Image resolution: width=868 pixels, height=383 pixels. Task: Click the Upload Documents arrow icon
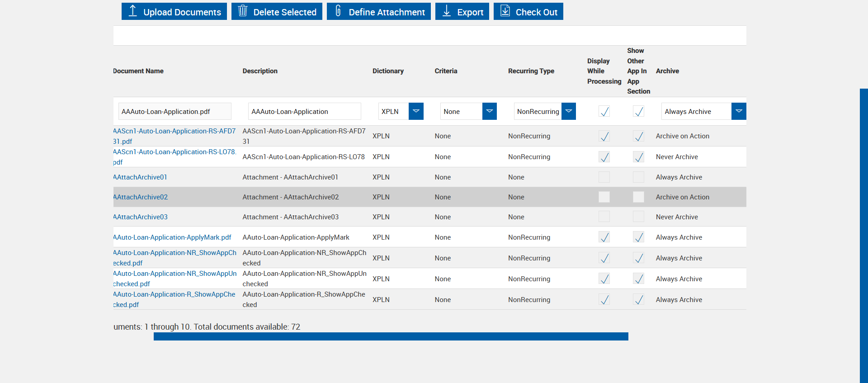tap(133, 11)
